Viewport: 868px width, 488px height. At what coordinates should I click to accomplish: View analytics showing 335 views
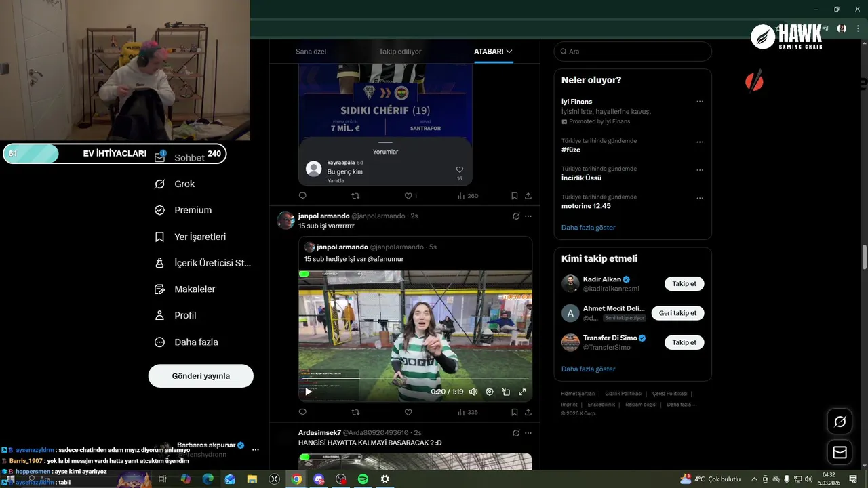point(468,412)
